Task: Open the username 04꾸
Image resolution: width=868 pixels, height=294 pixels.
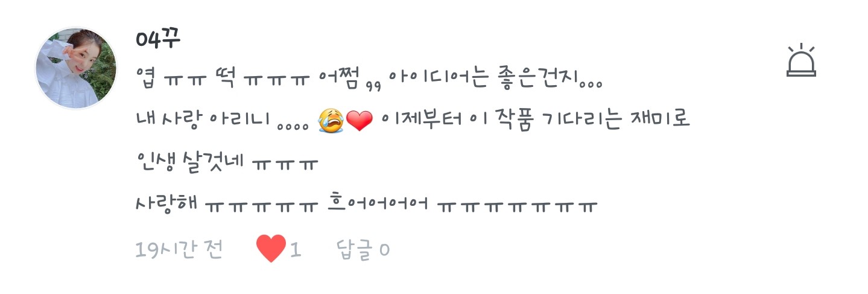Action: coord(159,40)
